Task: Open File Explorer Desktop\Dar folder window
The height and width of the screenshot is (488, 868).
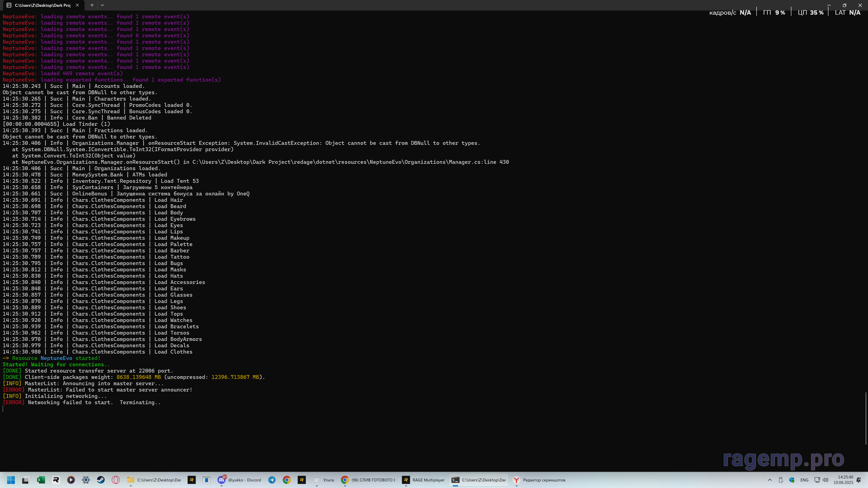Action: 154,480
